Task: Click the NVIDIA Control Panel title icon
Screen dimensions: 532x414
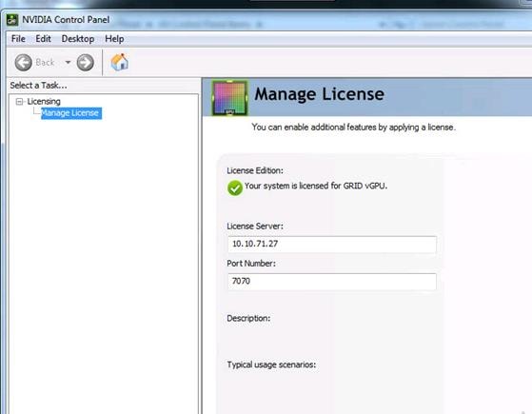Action: click(x=12, y=20)
